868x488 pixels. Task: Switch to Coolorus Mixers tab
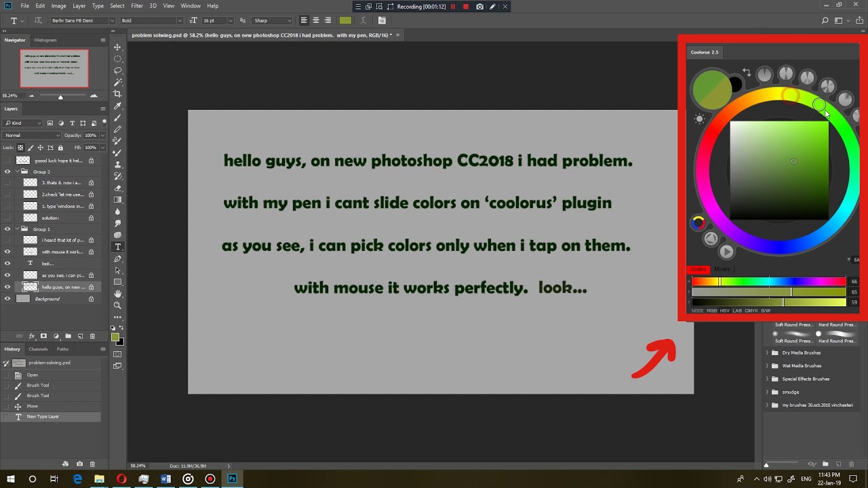point(722,269)
